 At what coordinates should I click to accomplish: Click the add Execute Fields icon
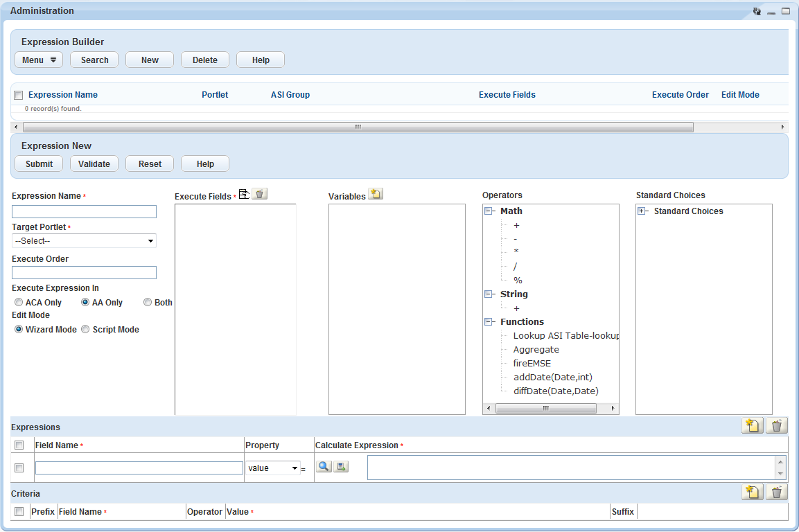244,195
